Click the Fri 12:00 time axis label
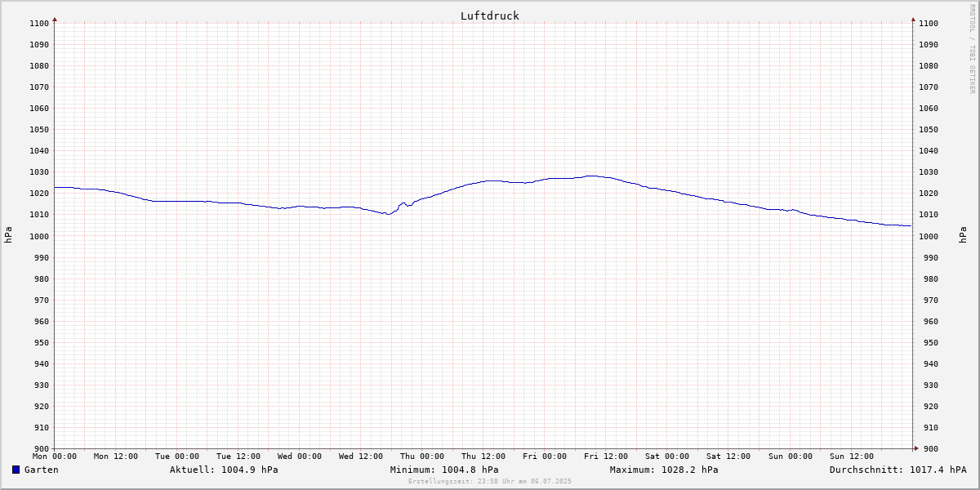This screenshot has width=980, height=490. tap(606, 457)
